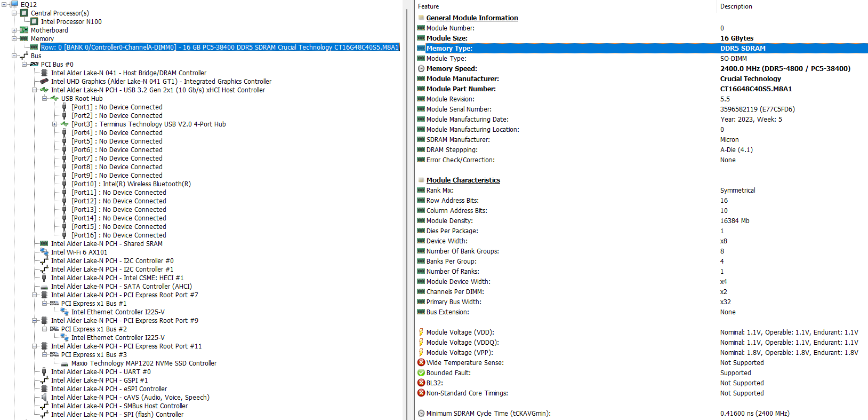Click the Module Voltage (VDD) lightning icon

[x=421, y=332]
